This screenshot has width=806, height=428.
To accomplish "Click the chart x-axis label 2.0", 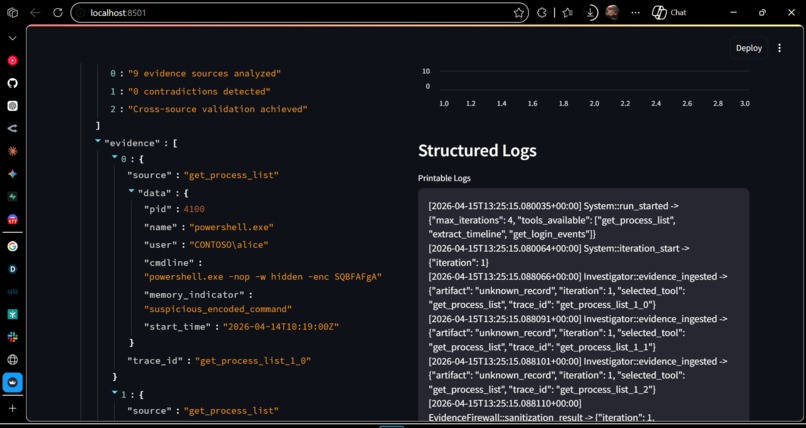I will [x=594, y=103].
